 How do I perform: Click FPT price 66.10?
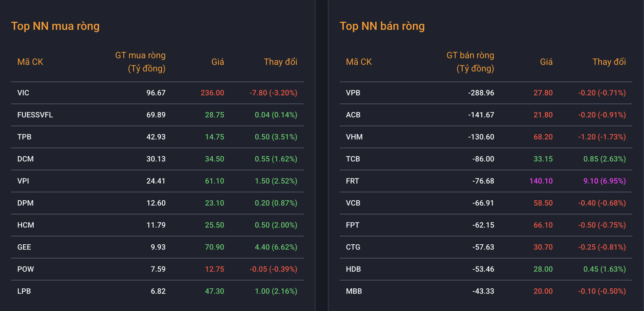543,225
